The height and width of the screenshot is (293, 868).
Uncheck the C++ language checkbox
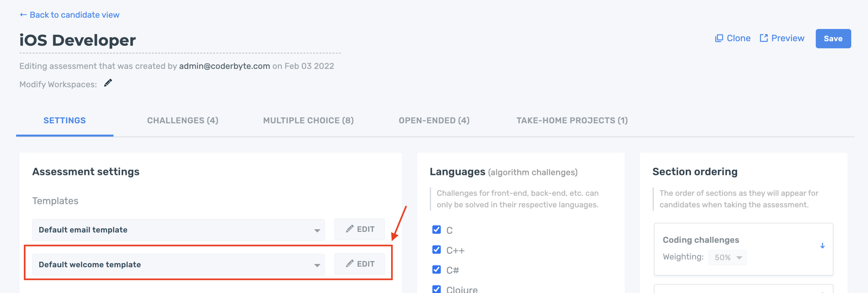point(437,250)
